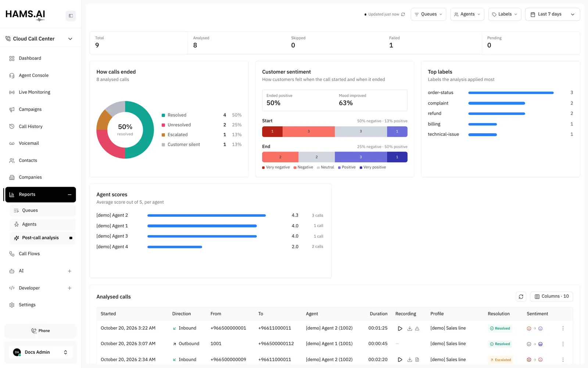
Task: Click the order-status label bar
Action: point(511,93)
